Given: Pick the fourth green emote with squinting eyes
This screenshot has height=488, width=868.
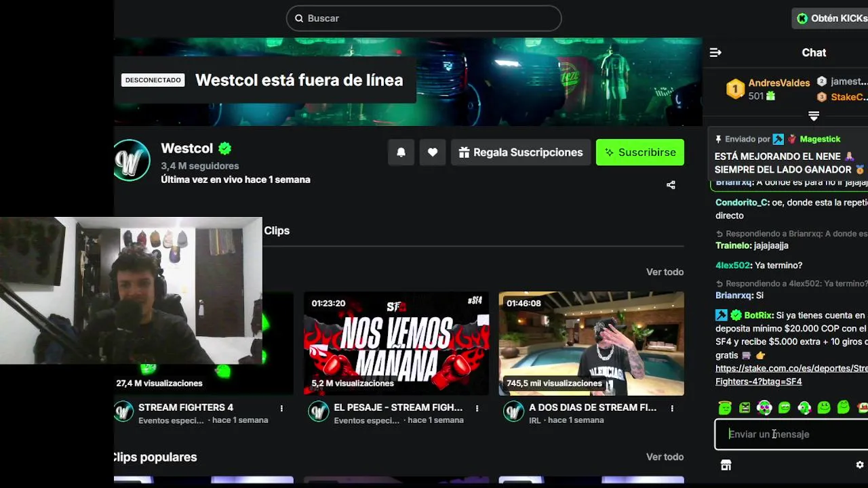Looking at the screenshot, I should click(x=784, y=407).
